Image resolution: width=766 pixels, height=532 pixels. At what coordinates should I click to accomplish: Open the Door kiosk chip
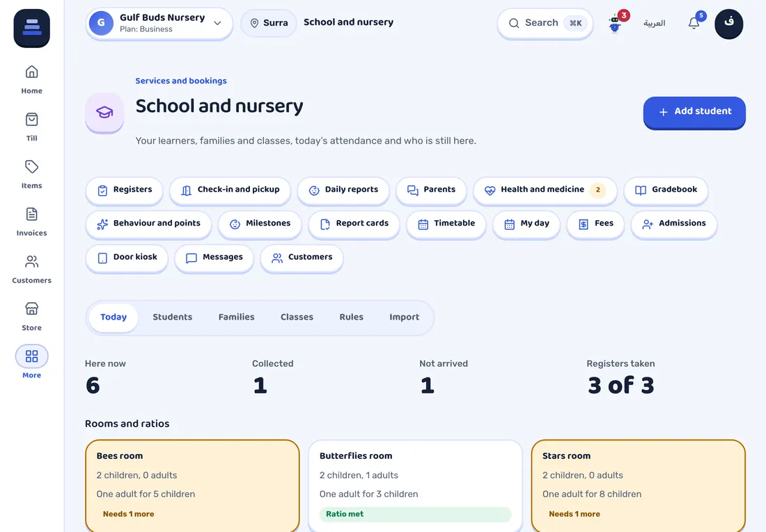pyautogui.click(x=127, y=258)
